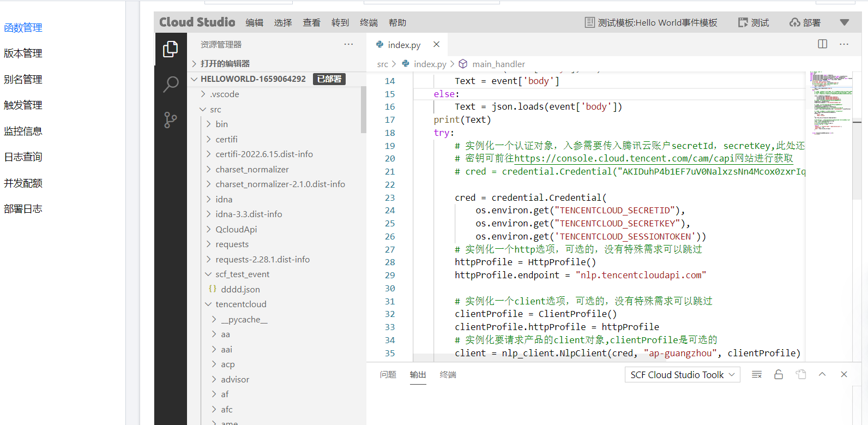Viewport: 868px width, 425px height.
Task: Click the 已部署 status badge
Action: pos(329,79)
